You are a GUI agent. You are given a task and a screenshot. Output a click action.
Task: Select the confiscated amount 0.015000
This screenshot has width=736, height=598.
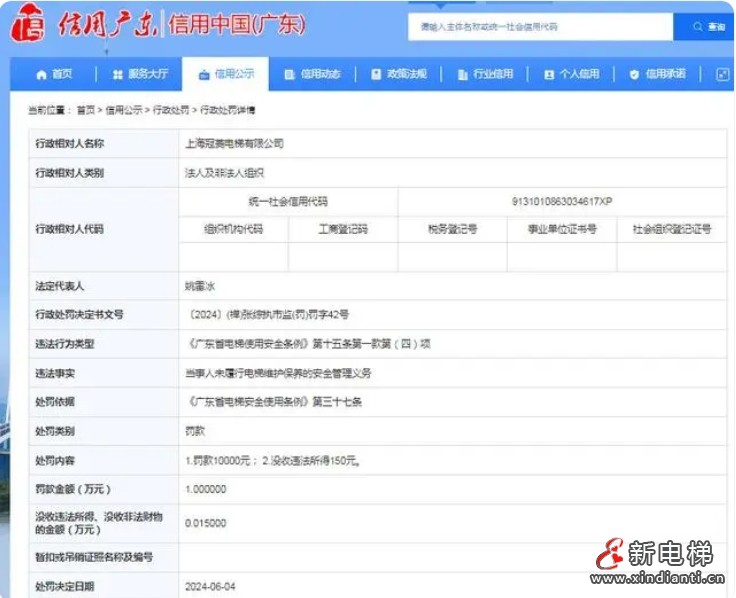(206, 523)
